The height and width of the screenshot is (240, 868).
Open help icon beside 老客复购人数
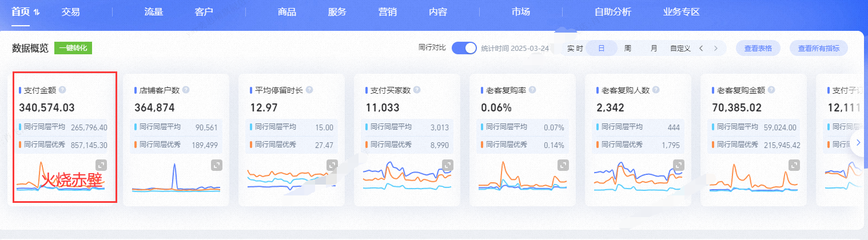656,90
